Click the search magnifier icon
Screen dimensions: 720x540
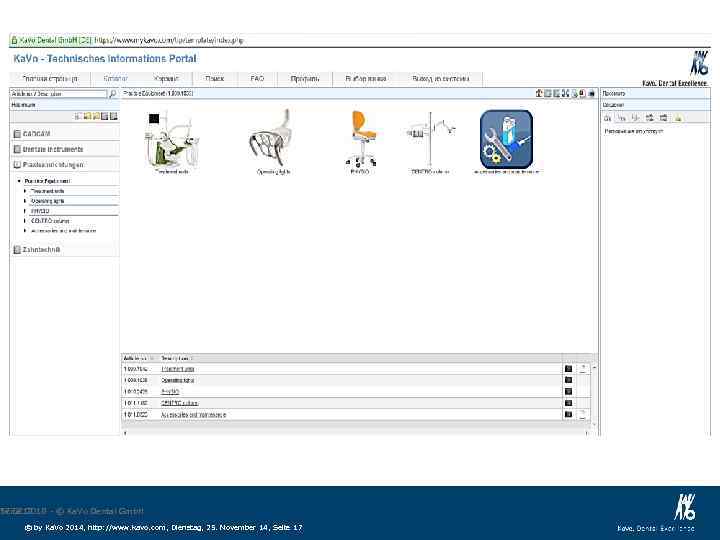pyautogui.click(x=112, y=94)
